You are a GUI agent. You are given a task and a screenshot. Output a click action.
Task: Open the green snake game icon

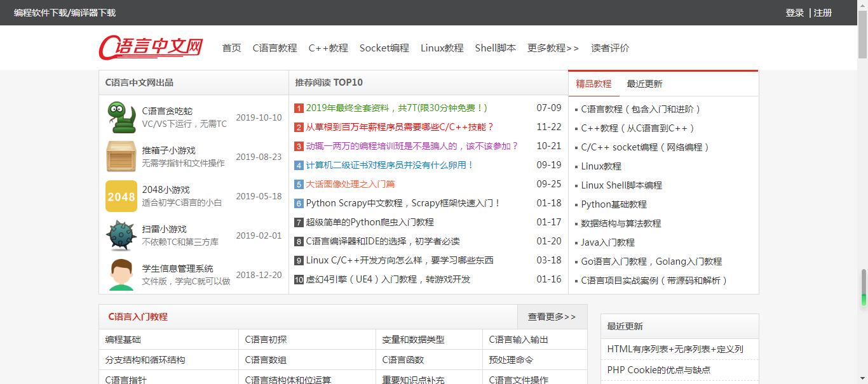pyautogui.click(x=121, y=117)
